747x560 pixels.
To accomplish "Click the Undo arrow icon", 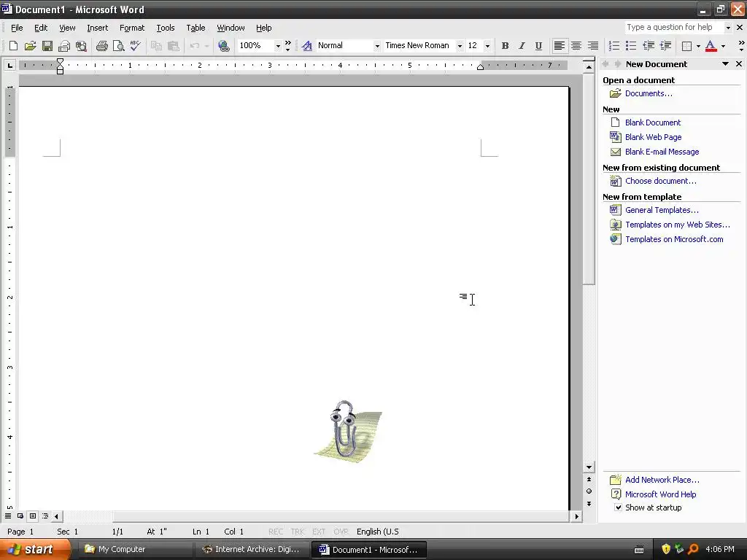I will pos(194,46).
